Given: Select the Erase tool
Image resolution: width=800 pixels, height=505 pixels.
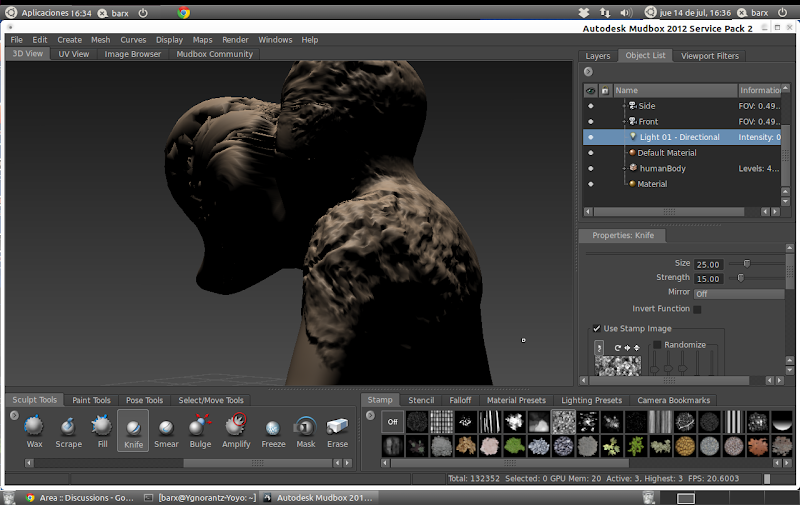Looking at the screenshot, I should [x=338, y=428].
